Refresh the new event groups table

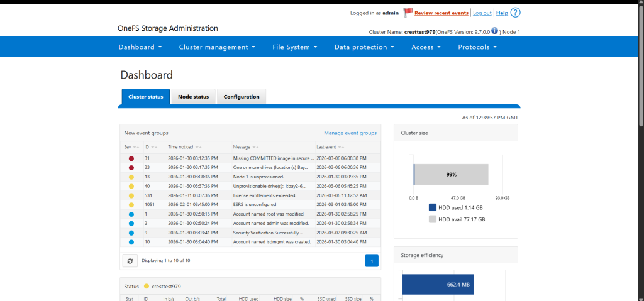pyautogui.click(x=130, y=261)
